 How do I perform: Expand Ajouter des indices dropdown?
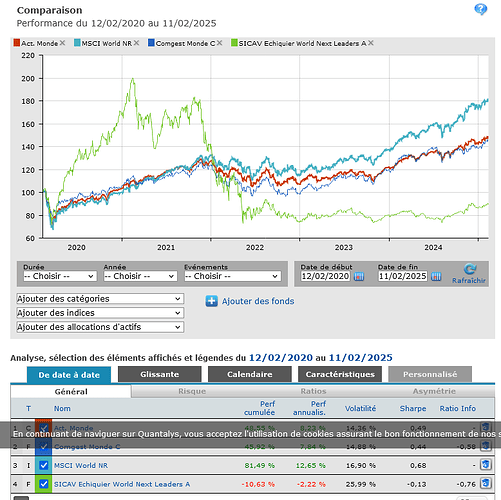100,313
